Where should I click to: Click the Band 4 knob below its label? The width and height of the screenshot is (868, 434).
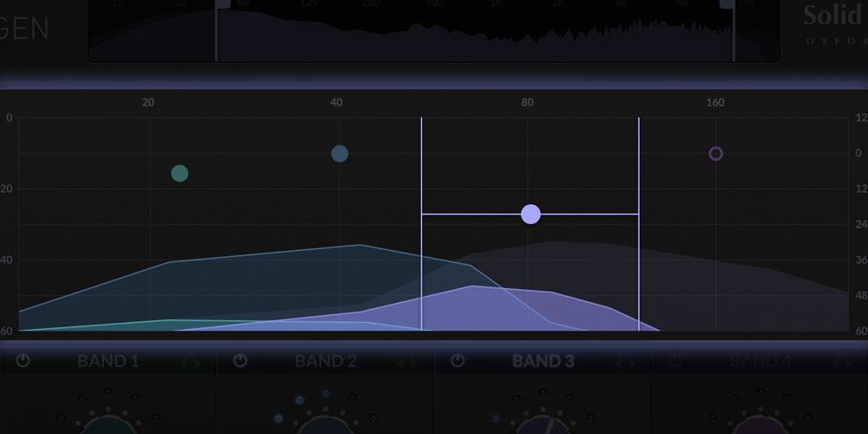(x=760, y=425)
